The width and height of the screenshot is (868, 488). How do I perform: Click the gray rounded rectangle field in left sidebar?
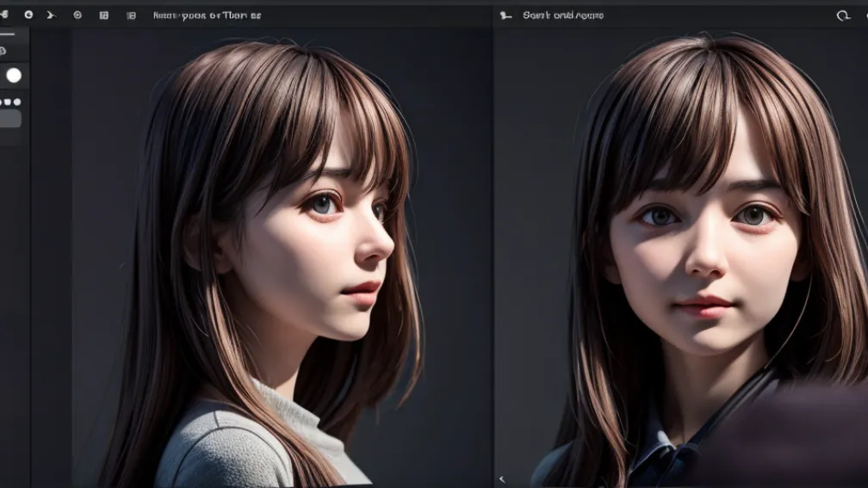tap(10, 119)
